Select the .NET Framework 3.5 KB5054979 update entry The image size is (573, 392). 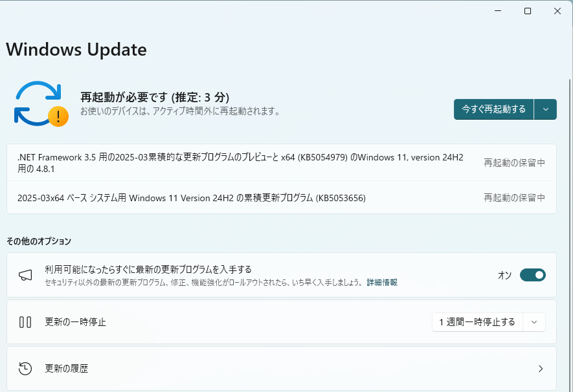point(282,163)
